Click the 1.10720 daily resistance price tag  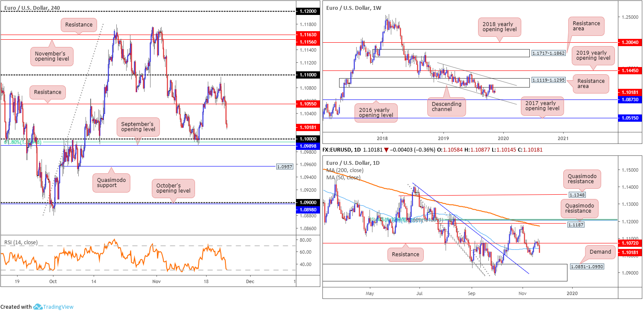tap(630, 243)
